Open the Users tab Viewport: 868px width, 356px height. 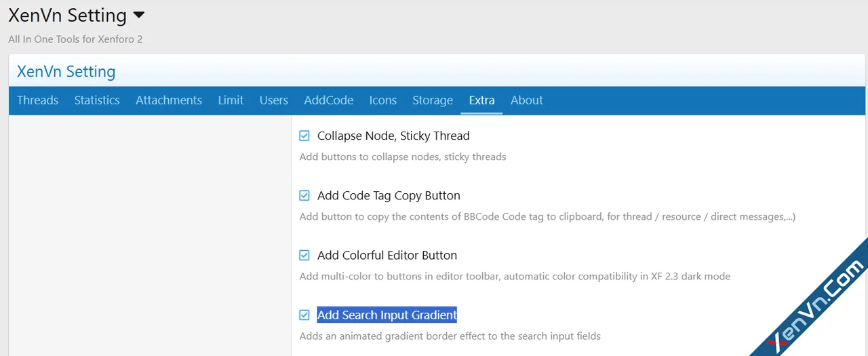273,100
